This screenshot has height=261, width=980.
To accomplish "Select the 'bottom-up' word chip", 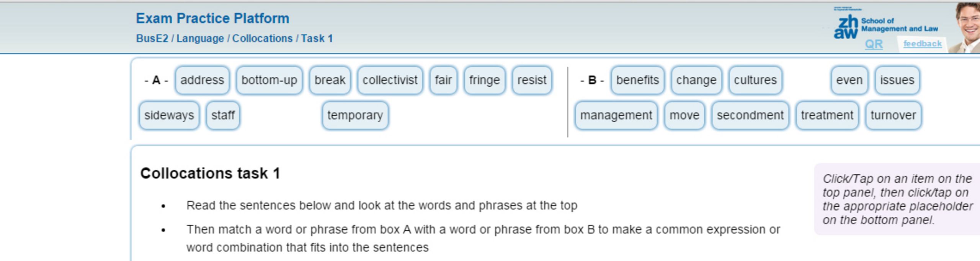I will pyautogui.click(x=269, y=80).
